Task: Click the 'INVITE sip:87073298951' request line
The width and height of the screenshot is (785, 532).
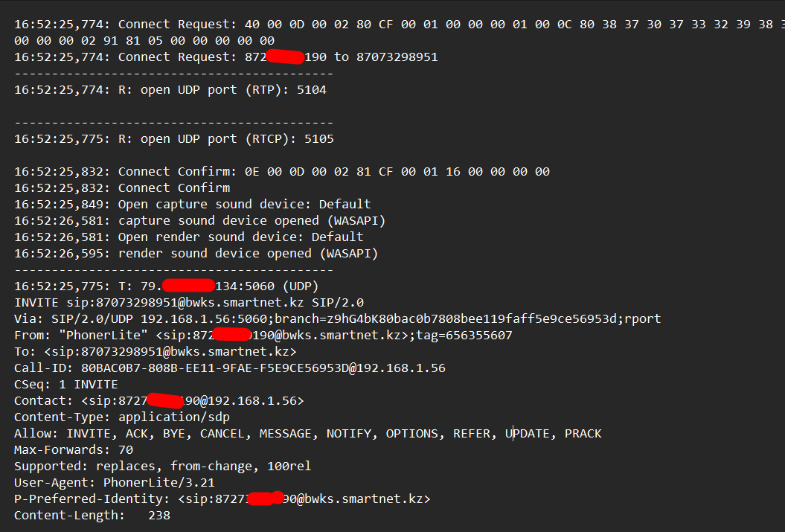Action: pyautogui.click(x=189, y=302)
